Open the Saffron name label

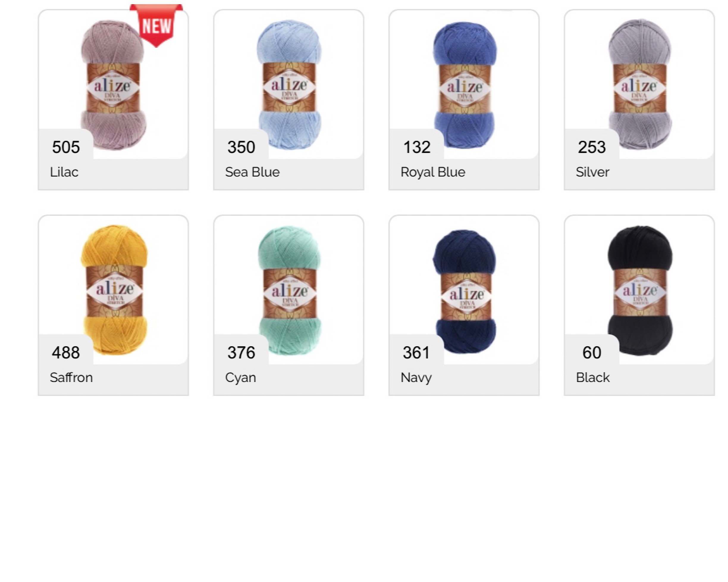[71, 377]
